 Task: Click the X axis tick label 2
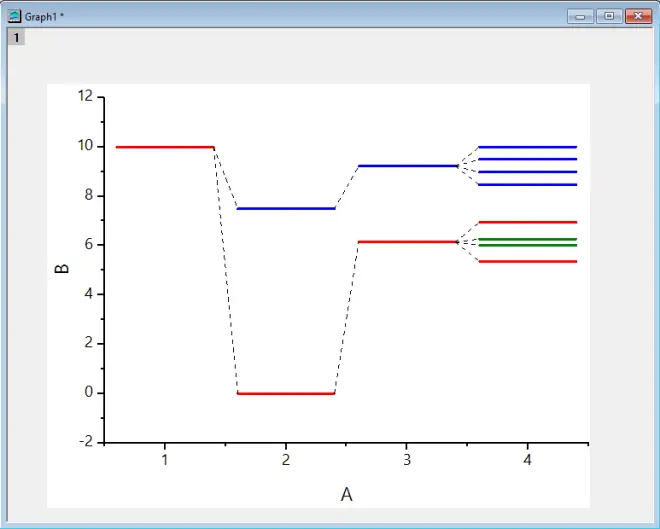tap(286, 460)
